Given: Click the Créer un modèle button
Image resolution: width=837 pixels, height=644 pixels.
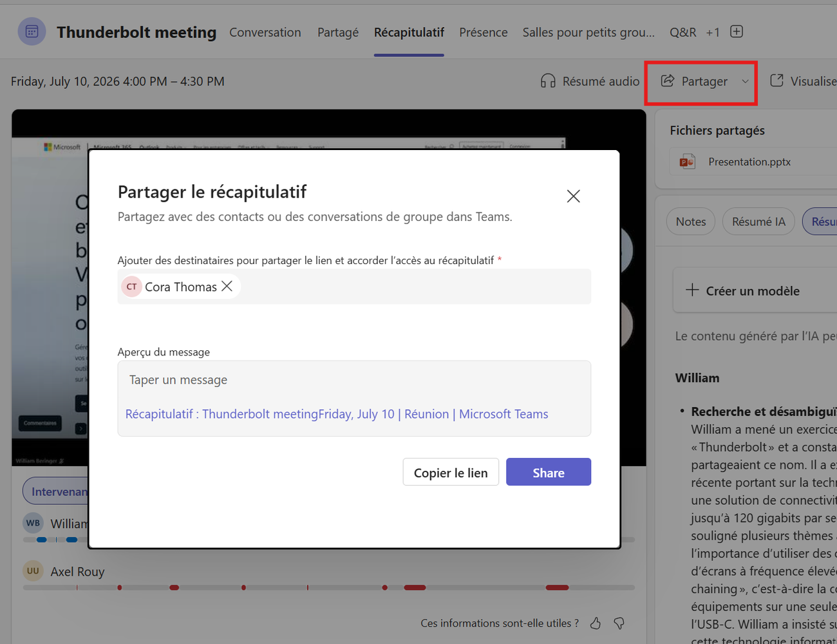Looking at the screenshot, I should [x=755, y=290].
